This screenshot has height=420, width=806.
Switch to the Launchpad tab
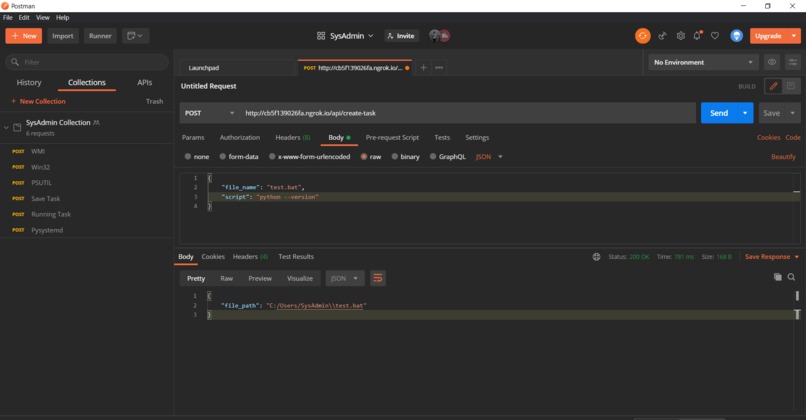point(238,67)
